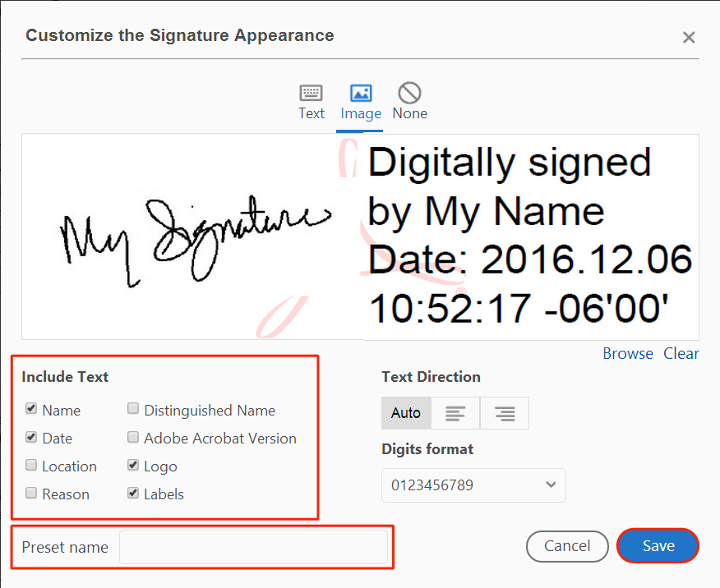The image size is (720, 588).
Task: Select the Text keyboard icon
Action: tap(311, 93)
